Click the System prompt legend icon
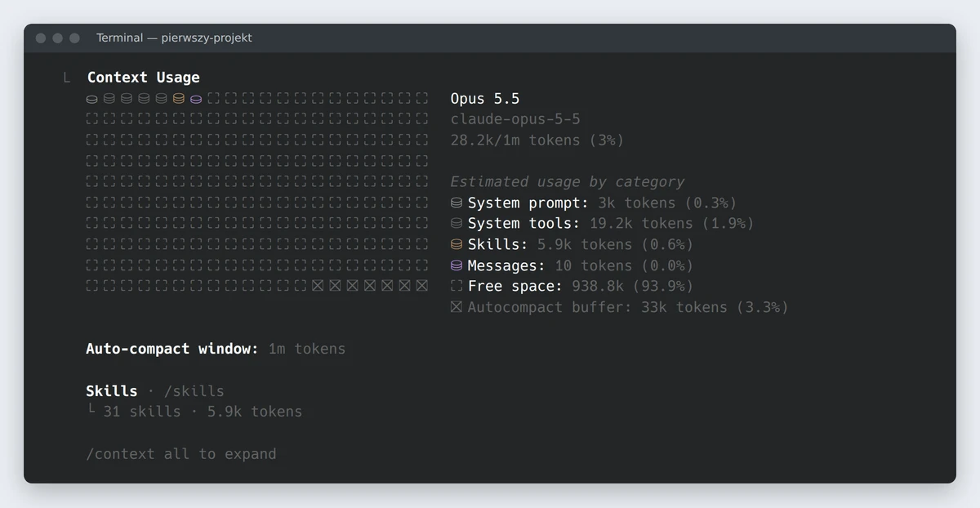 [457, 203]
